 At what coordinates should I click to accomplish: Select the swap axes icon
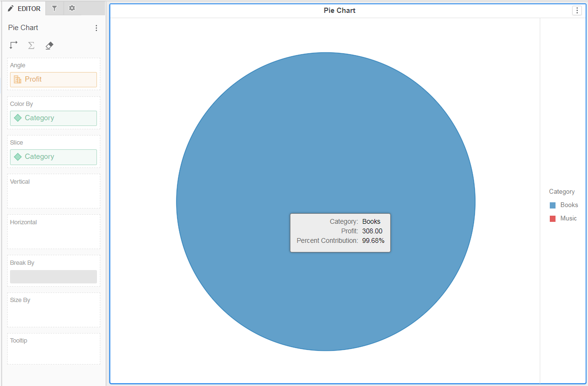click(x=13, y=45)
